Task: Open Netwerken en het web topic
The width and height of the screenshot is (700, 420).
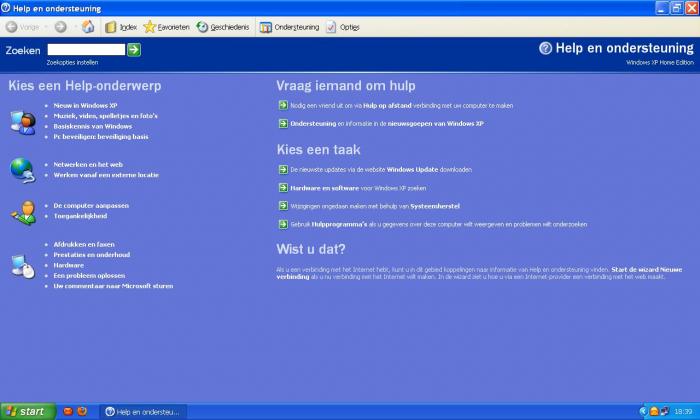Action: pyautogui.click(x=88, y=164)
